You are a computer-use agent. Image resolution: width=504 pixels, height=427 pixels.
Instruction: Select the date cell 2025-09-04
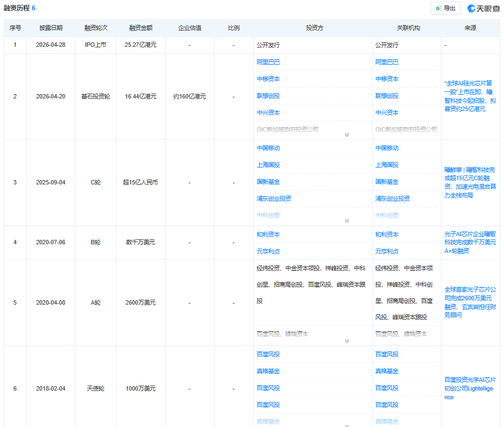click(x=51, y=183)
